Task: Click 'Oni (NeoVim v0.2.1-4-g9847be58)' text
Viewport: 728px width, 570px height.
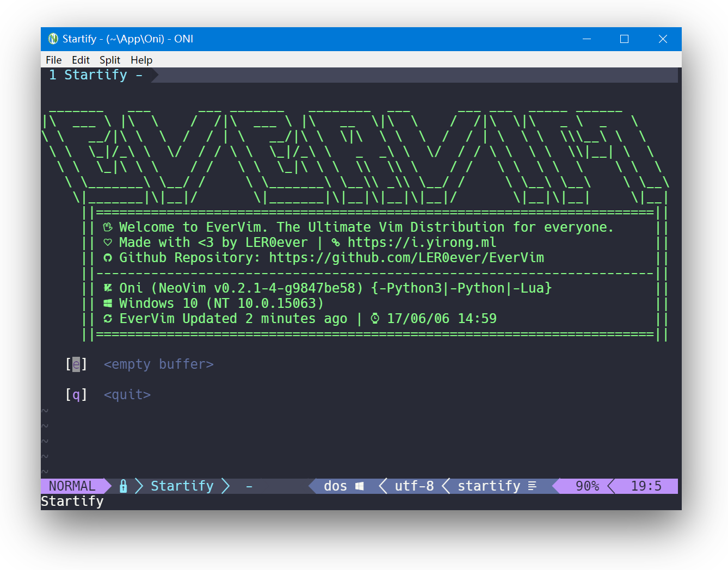Action: tap(241, 288)
